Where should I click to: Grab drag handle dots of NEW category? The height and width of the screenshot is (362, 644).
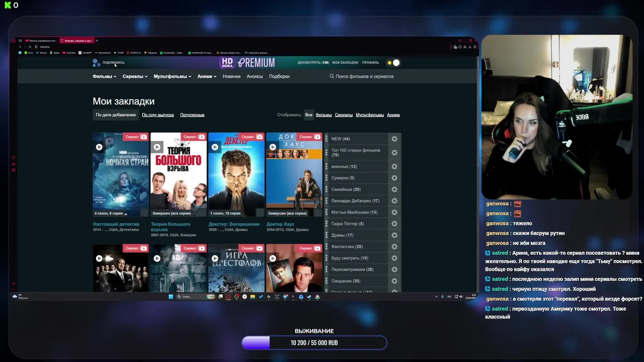(x=327, y=139)
